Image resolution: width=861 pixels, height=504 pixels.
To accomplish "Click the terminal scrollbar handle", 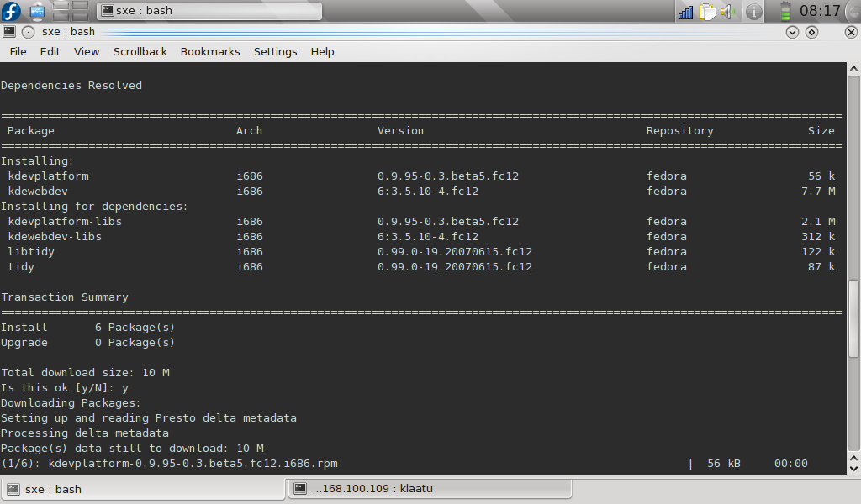I will tap(853, 318).
